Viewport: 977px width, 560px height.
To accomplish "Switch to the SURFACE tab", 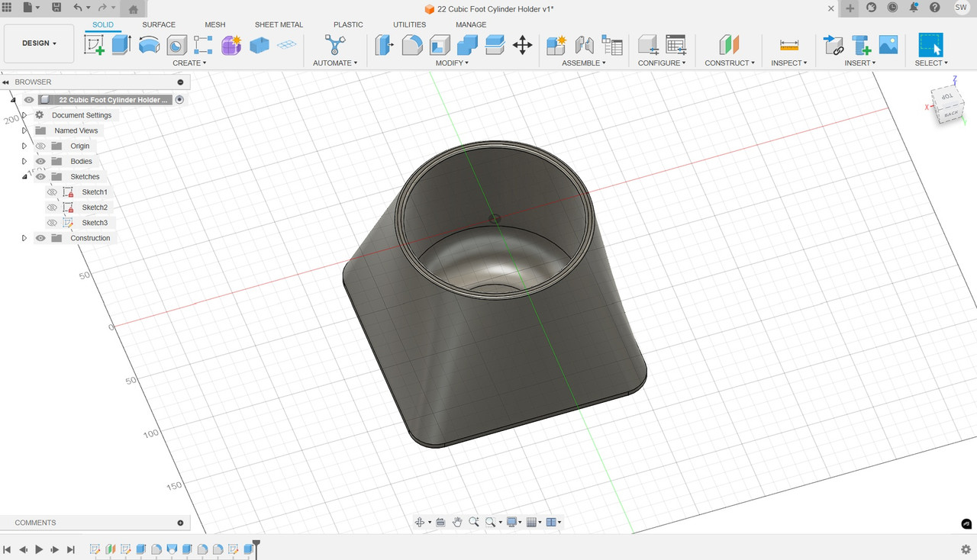I will 159,24.
